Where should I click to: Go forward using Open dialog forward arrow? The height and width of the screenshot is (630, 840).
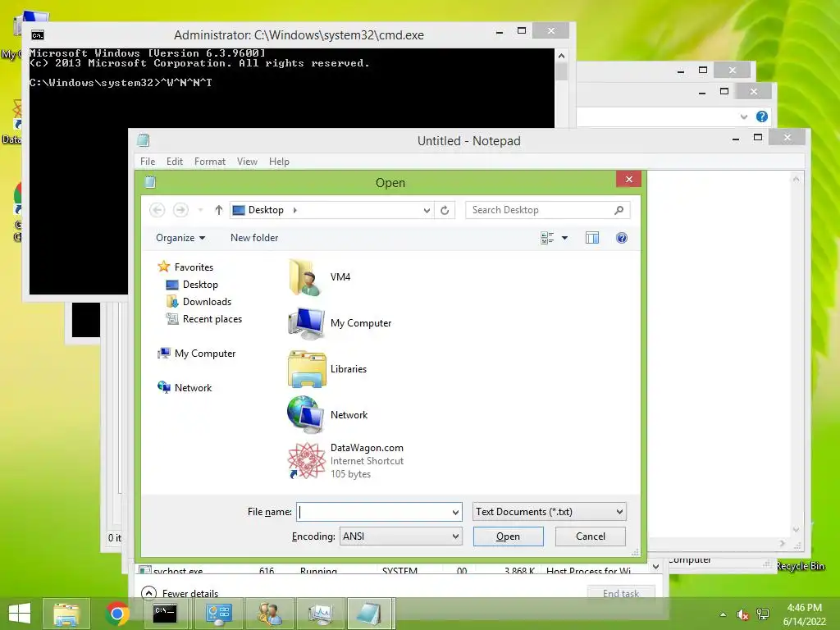point(180,210)
